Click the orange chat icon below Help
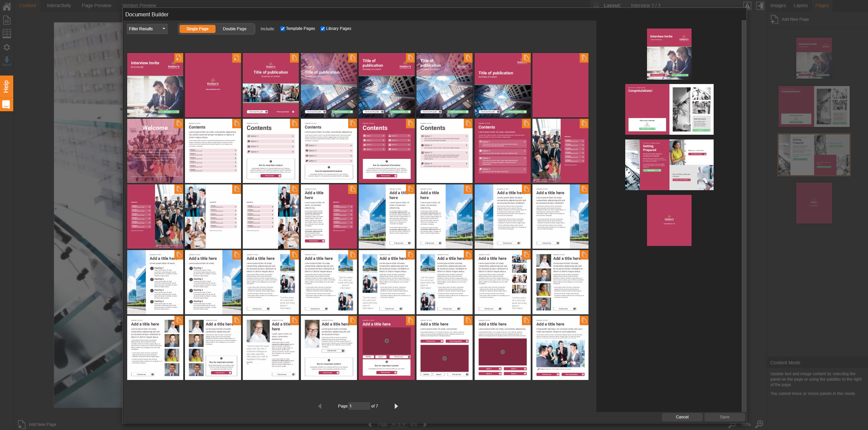Viewport: 868px width, 430px height. click(x=6, y=104)
